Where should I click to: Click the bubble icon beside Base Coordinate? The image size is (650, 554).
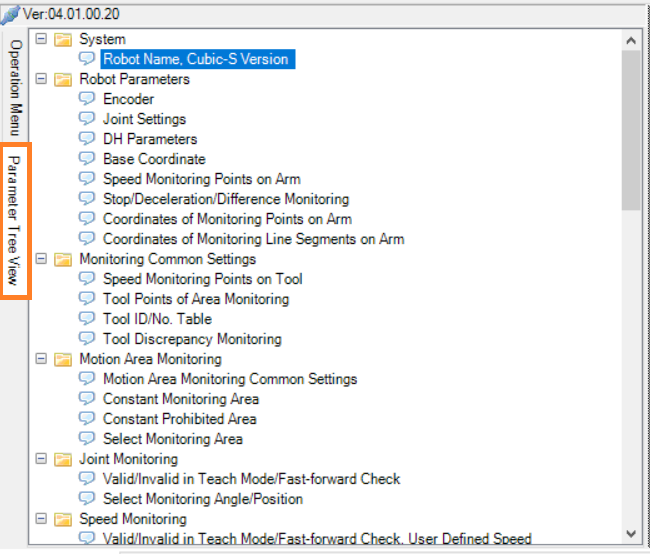[x=87, y=159]
